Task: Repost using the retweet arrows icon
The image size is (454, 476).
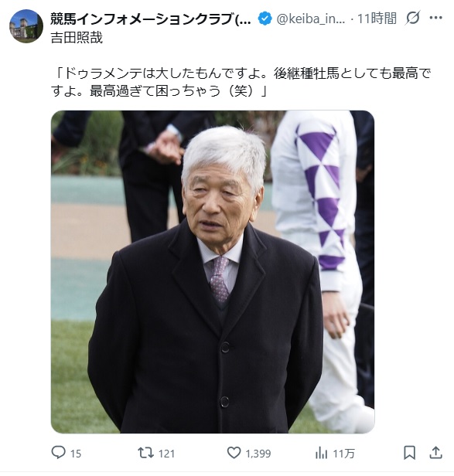Action: [x=146, y=453]
